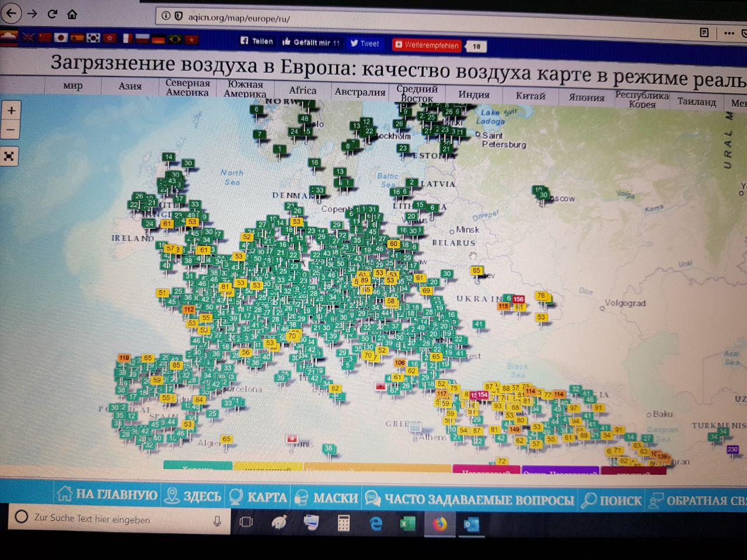Choose the South Korea flag language
This screenshot has width=747, height=560.
tap(93, 38)
